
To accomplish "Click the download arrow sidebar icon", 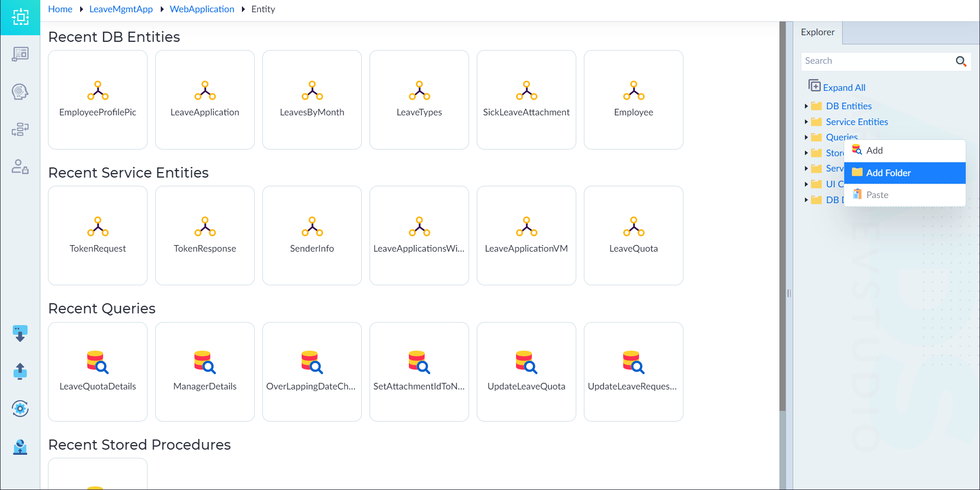I will tap(20, 334).
